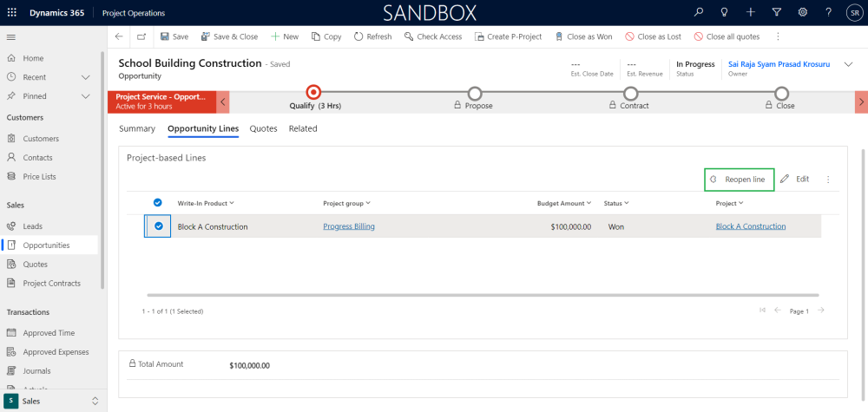Expand the header details chevron
The height and width of the screenshot is (412, 868).
tap(848, 65)
